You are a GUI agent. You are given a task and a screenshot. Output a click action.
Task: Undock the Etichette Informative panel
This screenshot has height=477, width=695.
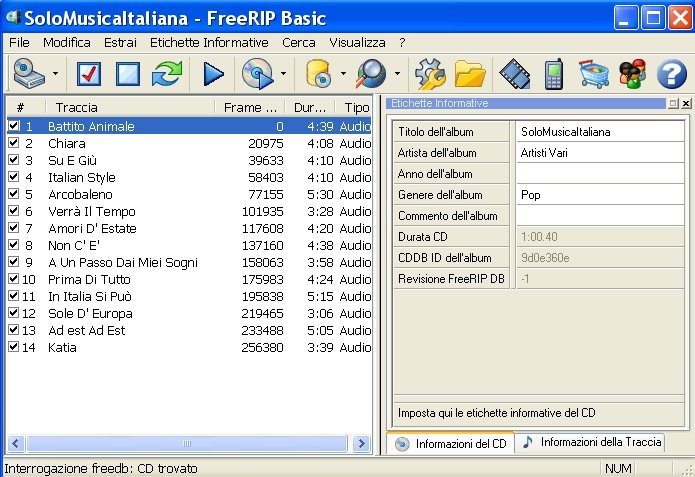coord(673,103)
